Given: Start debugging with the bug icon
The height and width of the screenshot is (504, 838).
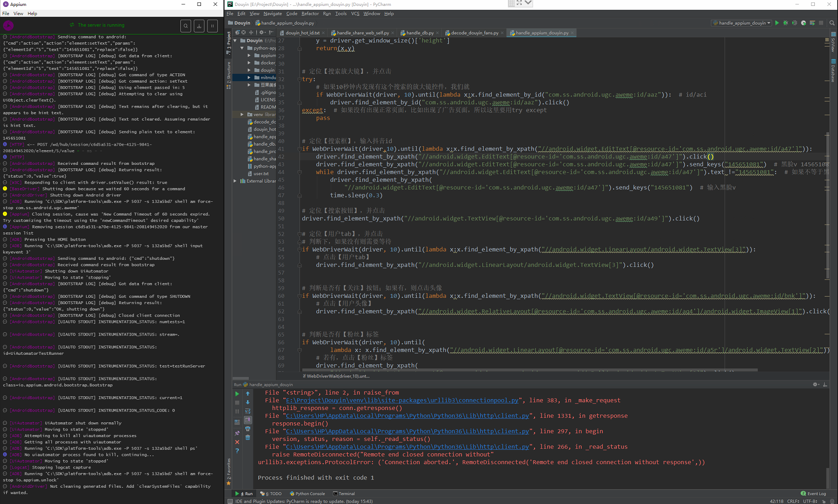Looking at the screenshot, I should (x=786, y=23).
